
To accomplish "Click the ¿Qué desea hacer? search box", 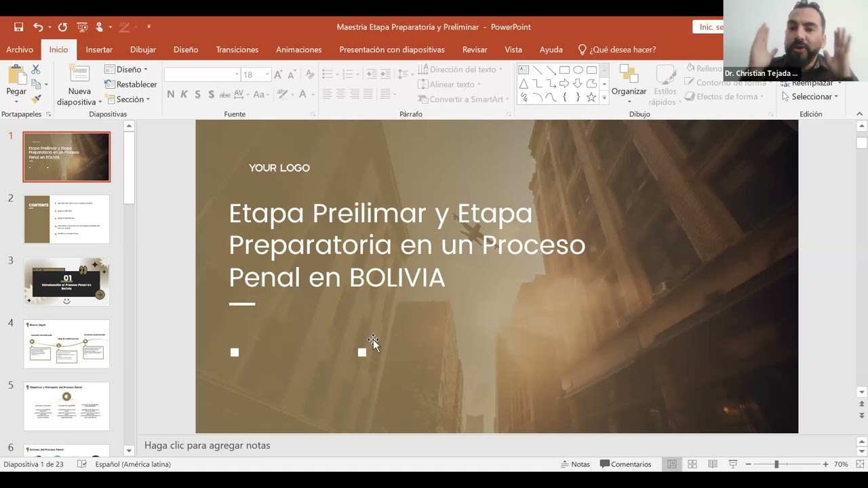I will pos(616,49).
